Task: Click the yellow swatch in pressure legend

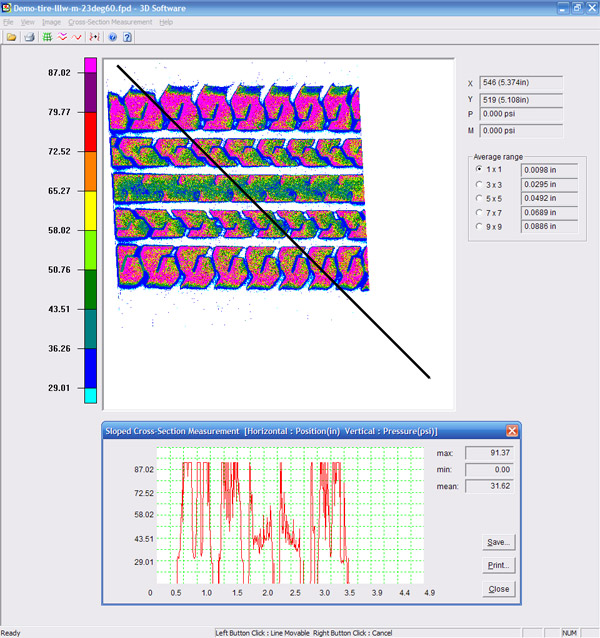Action: (90, 210)
